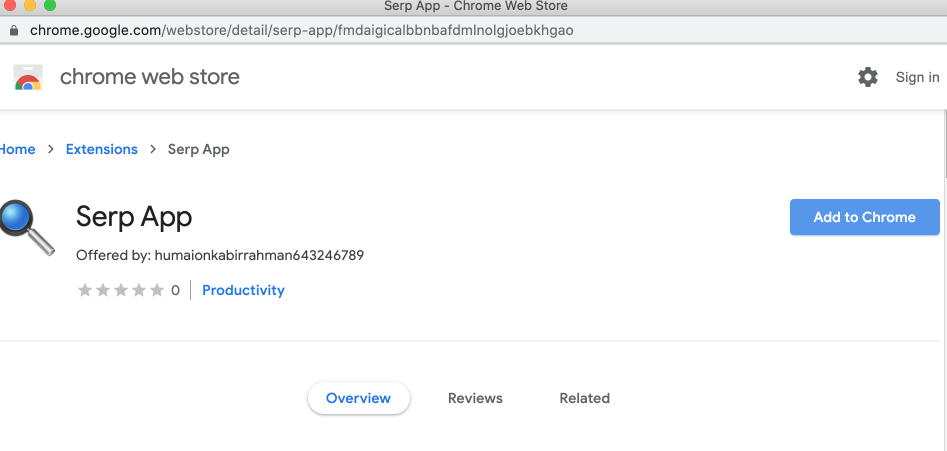947x451 pixels.
Task: Click the Chrome Web Store rainbow logo
Action: pyautogui.click(x=27, y=77)
